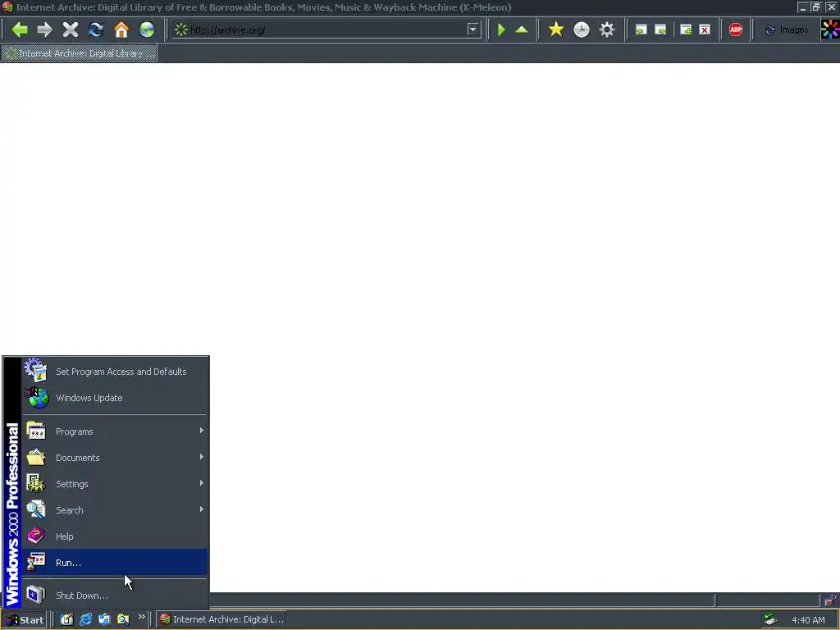Click the K-Meleon throbber logo
Screen dimensions: 840x630
pos(830,30)
